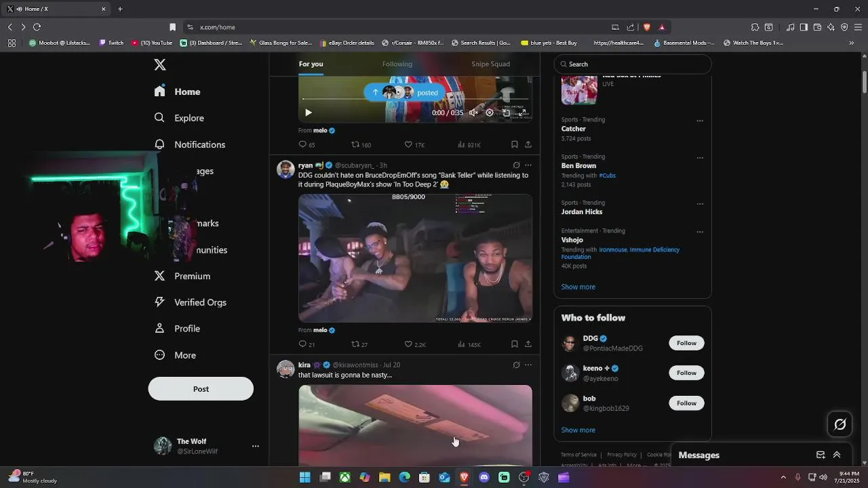Screen dimensions: 868x488
Task: Bookmark the post with 931K views
Action: [x=514, y=144]
